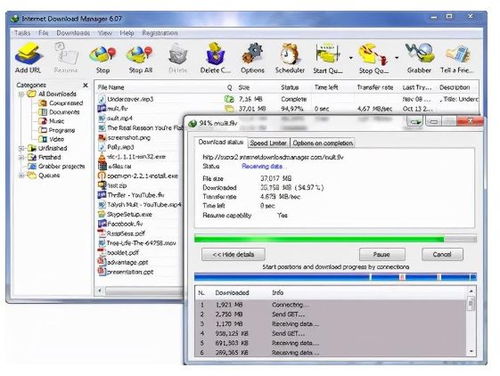Open Options gear icon

click(252, 53)
